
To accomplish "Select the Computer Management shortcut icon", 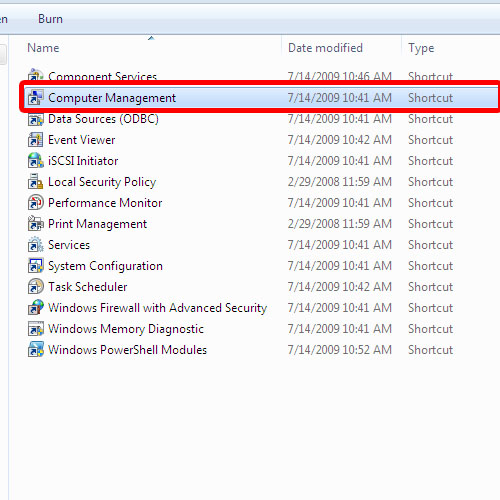I will pos(36,98).
